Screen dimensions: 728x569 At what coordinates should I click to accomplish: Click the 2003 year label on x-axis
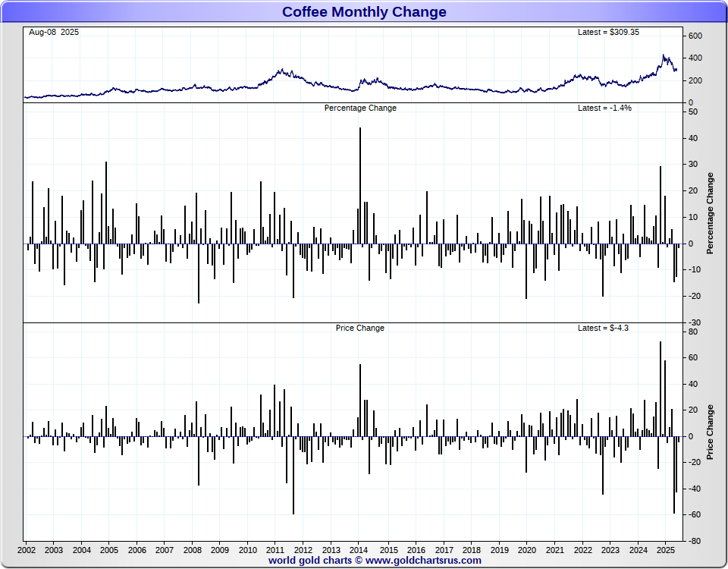[x=53, y=550]
